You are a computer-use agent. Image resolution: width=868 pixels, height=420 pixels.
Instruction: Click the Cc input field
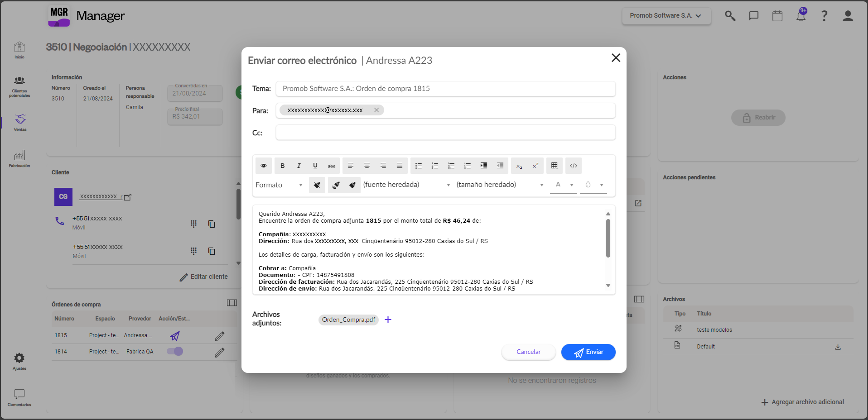[446, 133]
